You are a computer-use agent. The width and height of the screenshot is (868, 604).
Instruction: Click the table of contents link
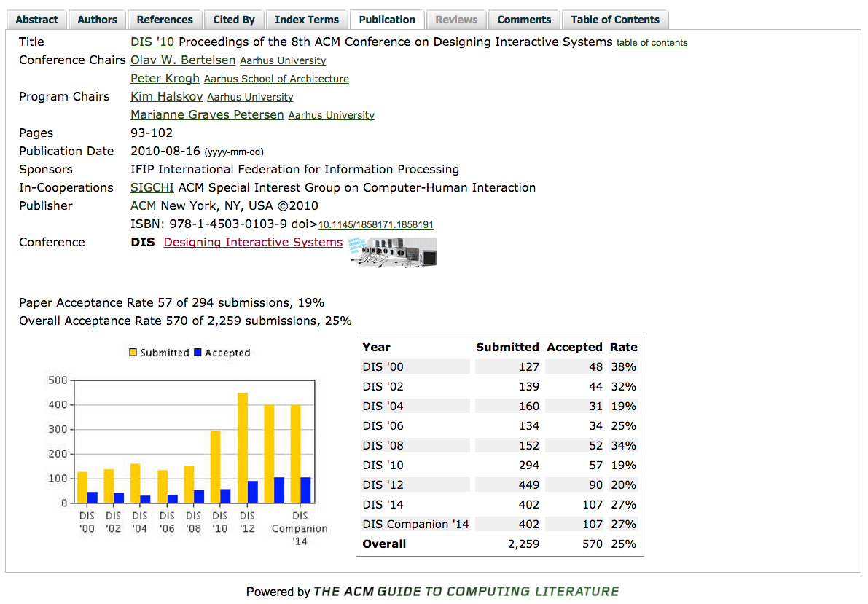652,43
